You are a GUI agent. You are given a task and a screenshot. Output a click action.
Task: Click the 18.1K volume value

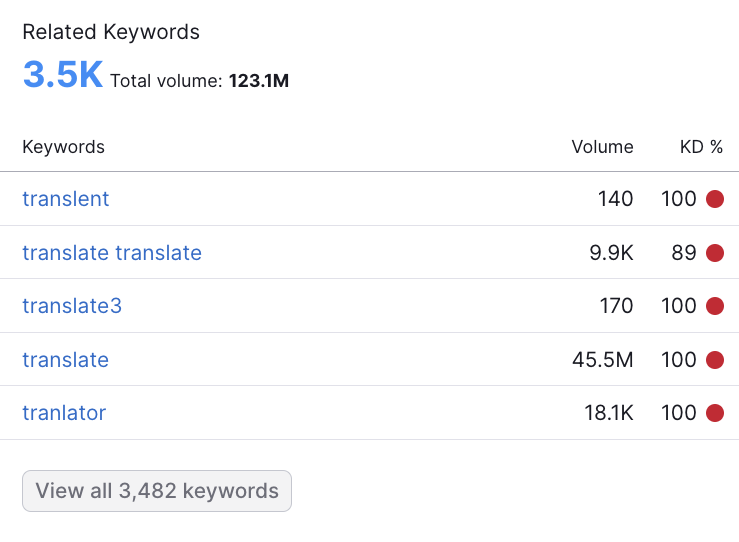point(609,413)
